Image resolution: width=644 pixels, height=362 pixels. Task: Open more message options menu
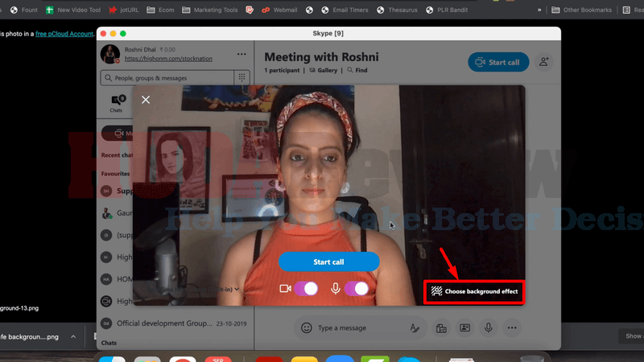(x=512, y=327)
